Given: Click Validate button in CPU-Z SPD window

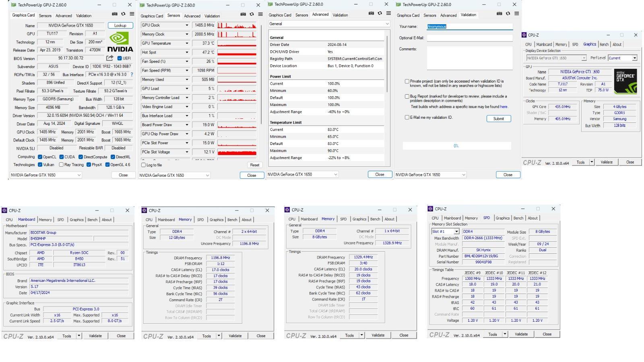Looking at the screenshot, I should pos(521,334).
